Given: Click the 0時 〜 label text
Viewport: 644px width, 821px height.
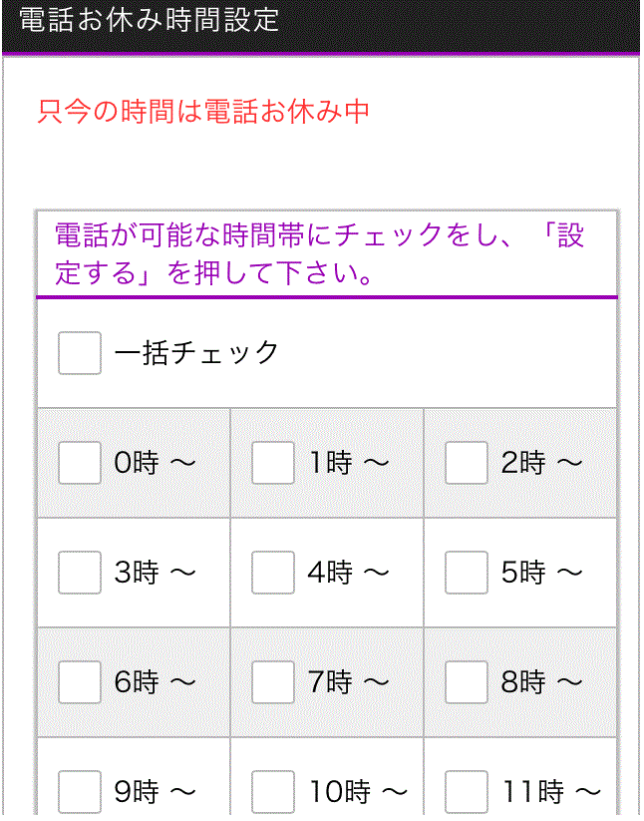Looking at the screenshot, I should [x=155, y=463].
